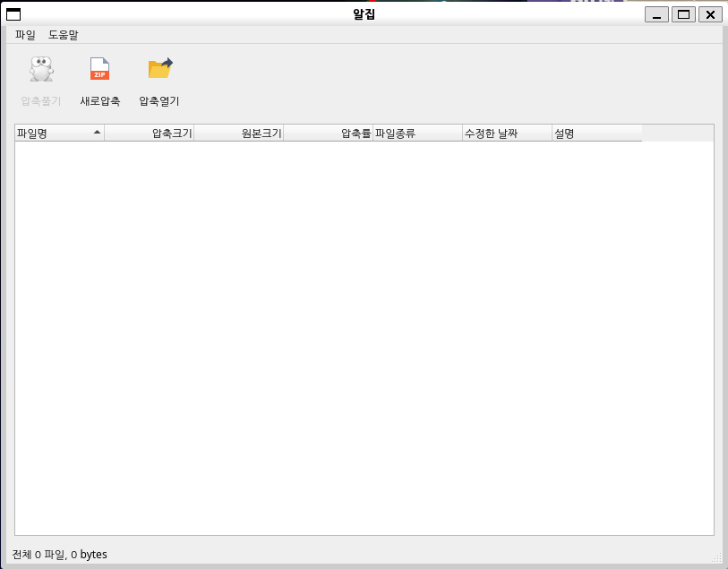Open the window menu icon in the title bar
This screenshot has height=569, width=728.
13,14
